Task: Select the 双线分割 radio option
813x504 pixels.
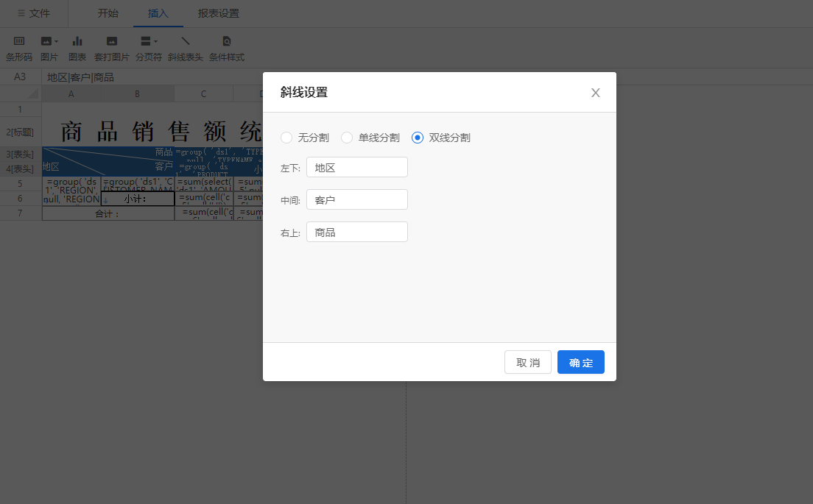Action: (418, 138)
